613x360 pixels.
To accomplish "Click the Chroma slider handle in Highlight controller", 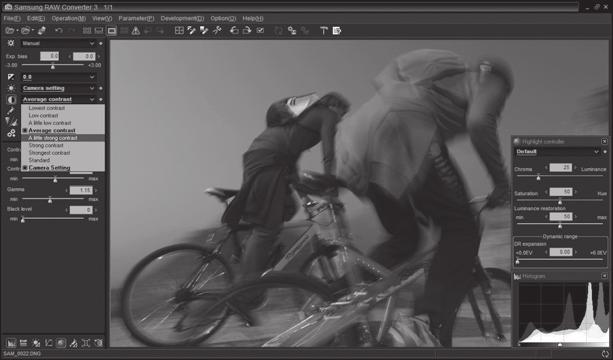I will [x=538, y=178].
